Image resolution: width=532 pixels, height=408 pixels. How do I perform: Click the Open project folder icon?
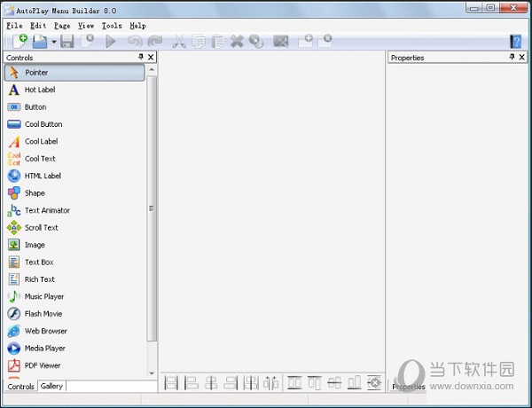[40, 42]
